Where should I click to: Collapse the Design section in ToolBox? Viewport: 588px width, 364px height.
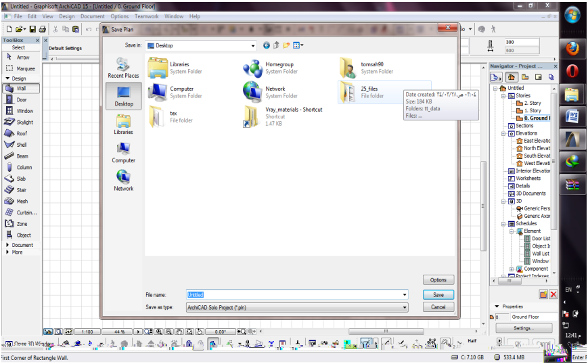7,78
